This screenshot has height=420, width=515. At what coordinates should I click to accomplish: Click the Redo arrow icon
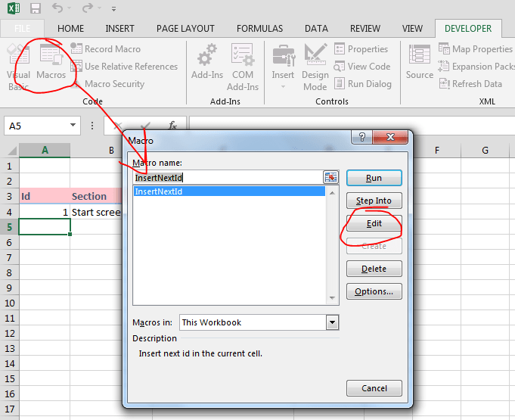(x=88, y=8)
